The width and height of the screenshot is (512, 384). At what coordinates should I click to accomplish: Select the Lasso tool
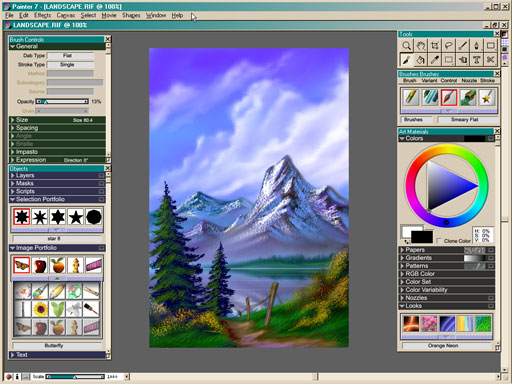tap(448, 46)
